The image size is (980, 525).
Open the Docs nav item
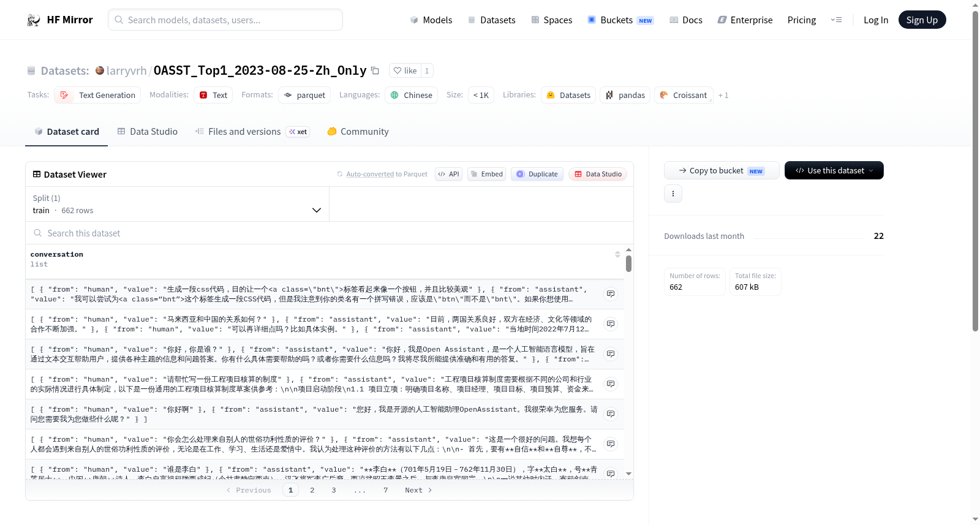685,20
